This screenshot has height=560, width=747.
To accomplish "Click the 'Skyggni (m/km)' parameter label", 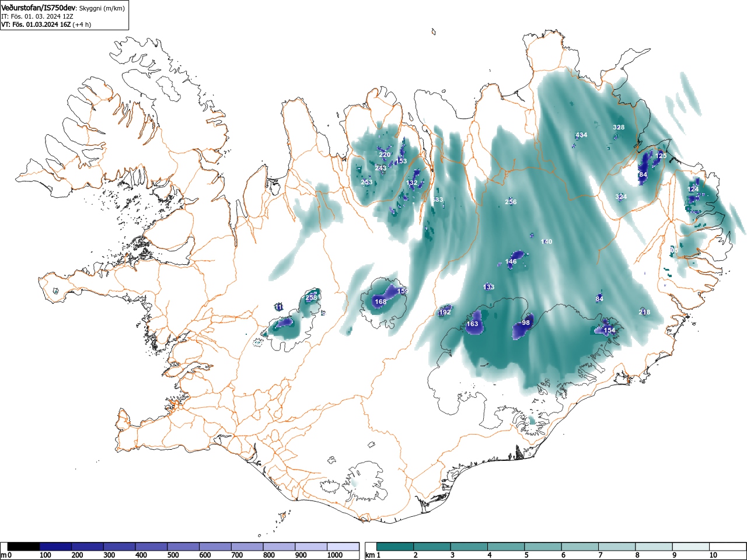I will coord(102,8).
